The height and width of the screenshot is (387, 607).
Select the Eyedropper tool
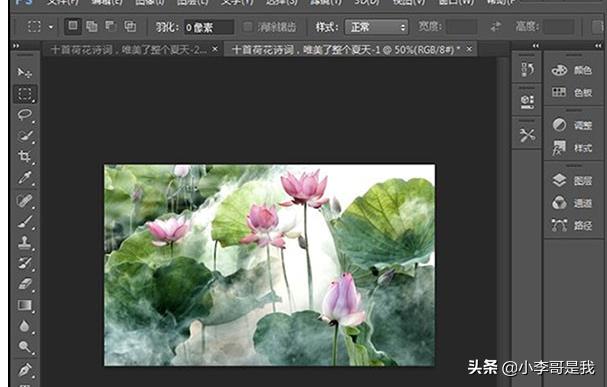click(x=25, y=178)
